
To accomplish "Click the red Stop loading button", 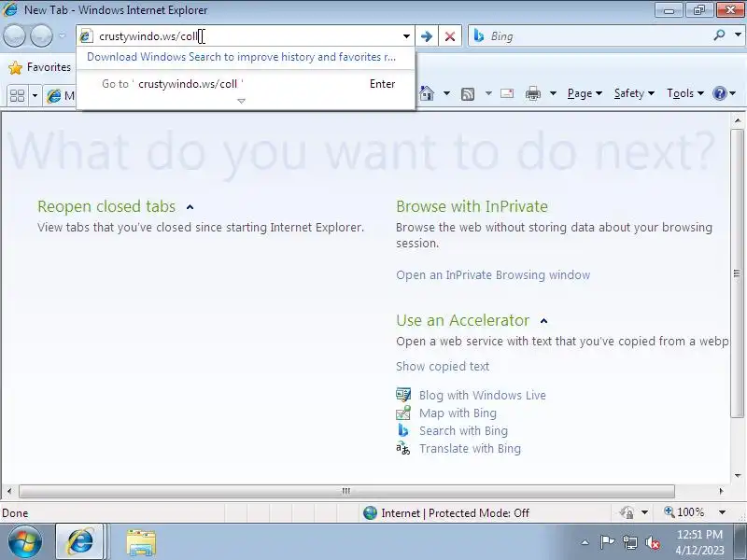I will click(x=450, y=36).
